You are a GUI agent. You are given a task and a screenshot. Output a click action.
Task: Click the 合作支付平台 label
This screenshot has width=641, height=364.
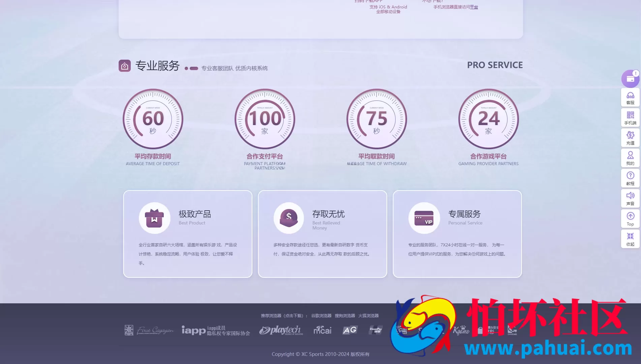tap(265, 156)
